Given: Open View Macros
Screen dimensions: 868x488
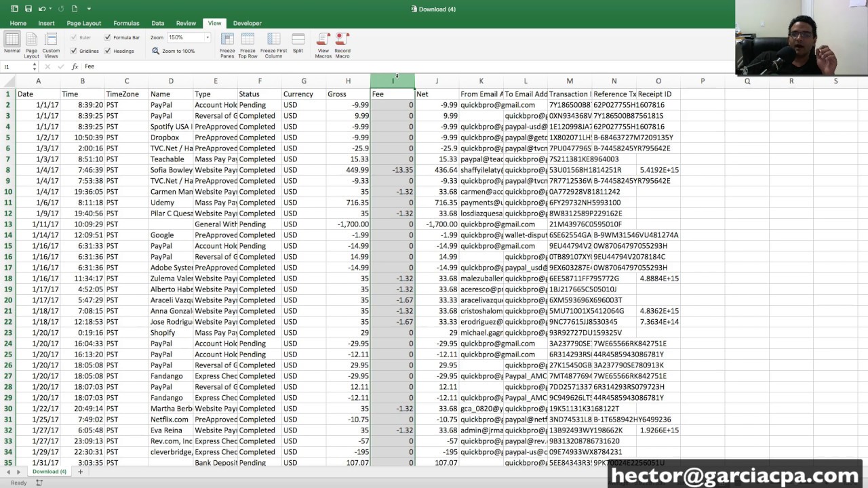Looking at the screenshot, I should click(x=323, y=45).
